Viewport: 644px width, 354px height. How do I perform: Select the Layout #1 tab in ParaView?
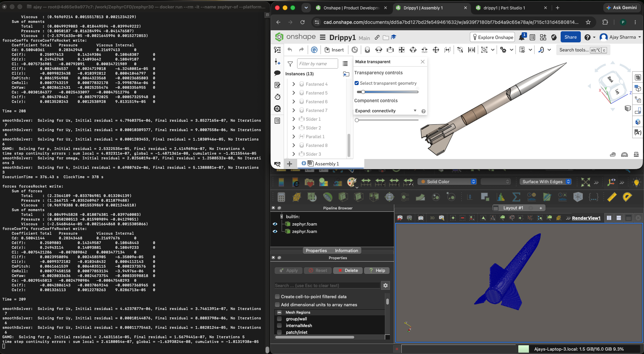point(513,208)
